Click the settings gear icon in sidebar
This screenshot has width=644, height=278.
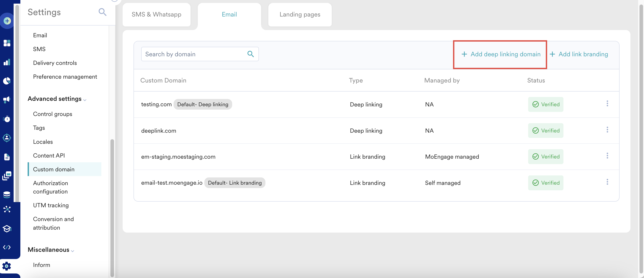7,266
